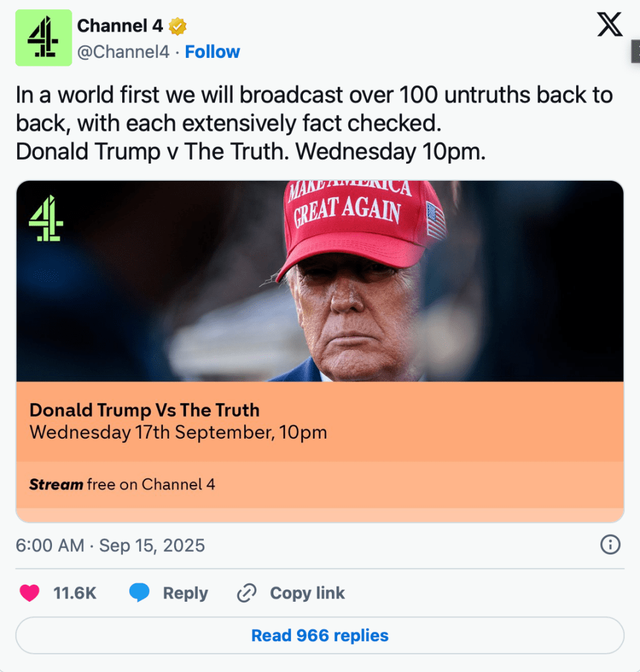Click the @Channel4 handle

[x=124, y=52]
